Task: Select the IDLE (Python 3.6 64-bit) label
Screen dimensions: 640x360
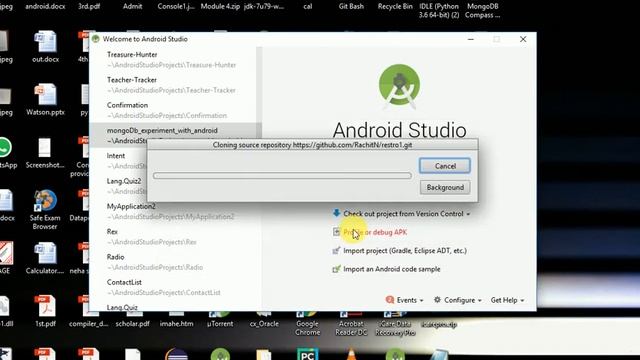Action: point(439,11)
